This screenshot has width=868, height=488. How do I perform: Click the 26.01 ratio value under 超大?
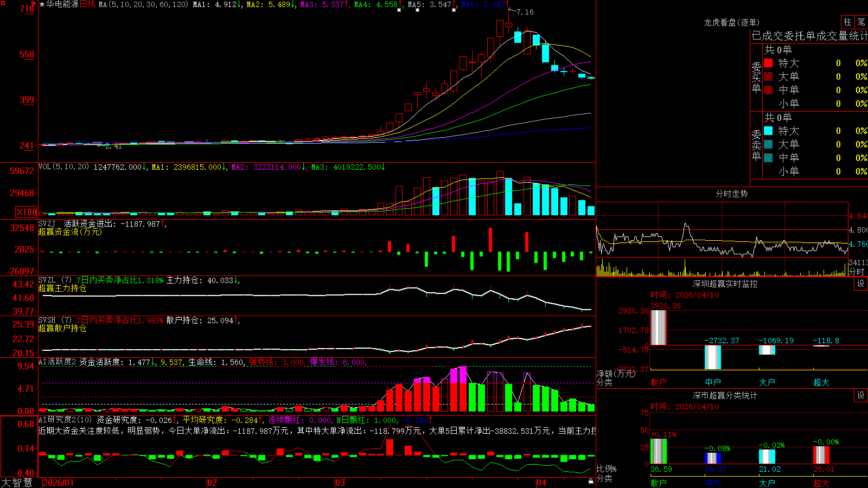point(824,469)
